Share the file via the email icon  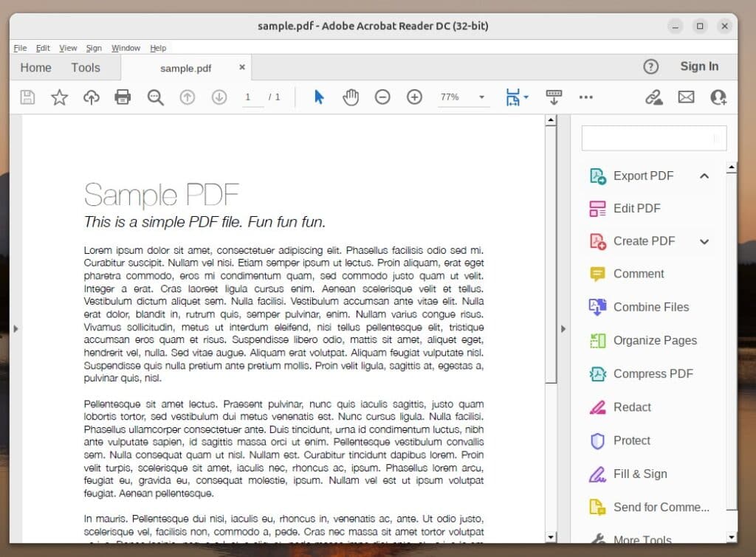(x=686, y=97)
